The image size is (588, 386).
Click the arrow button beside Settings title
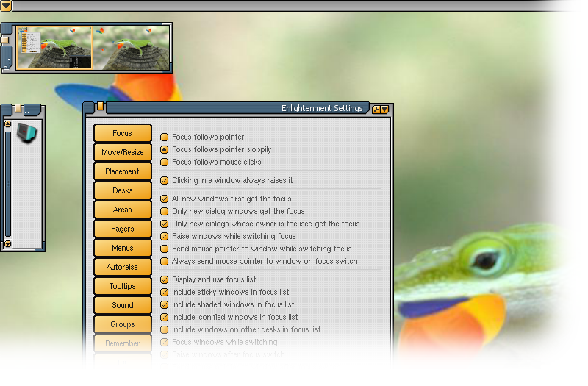point(376,110)
